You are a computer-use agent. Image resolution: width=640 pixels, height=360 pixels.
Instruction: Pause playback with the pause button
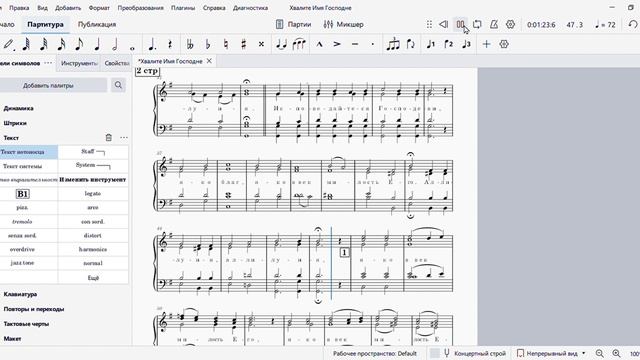click(x=460, y=24)
